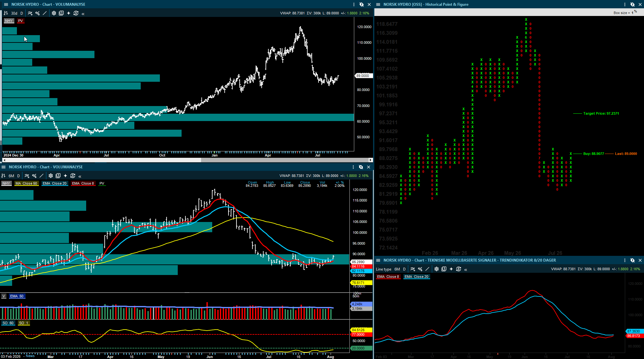Add indicator in Trendindikator toolbar
The height and width of the screenshot is (359, 644).
pyautogui.click(x=413, y=269)
